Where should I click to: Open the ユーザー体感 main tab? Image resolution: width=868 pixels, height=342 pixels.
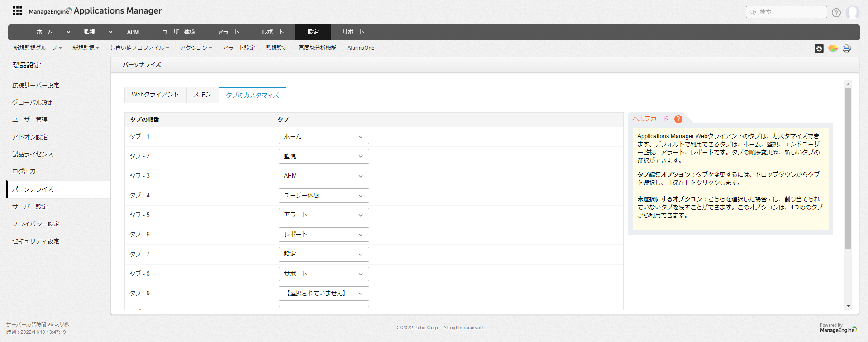pos(179,32)
